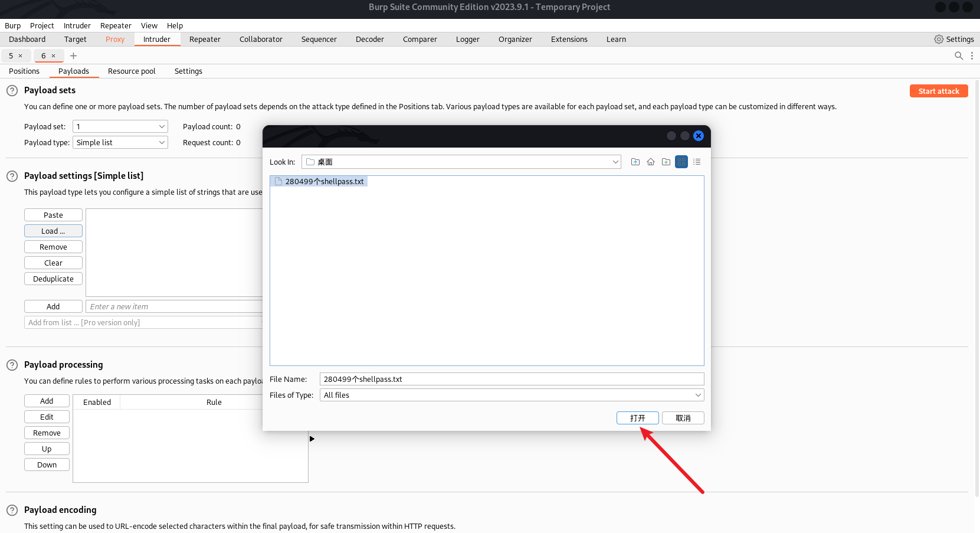Click Remove in Payload settings
Screen dimensions: 980x533
coord(53,247)
